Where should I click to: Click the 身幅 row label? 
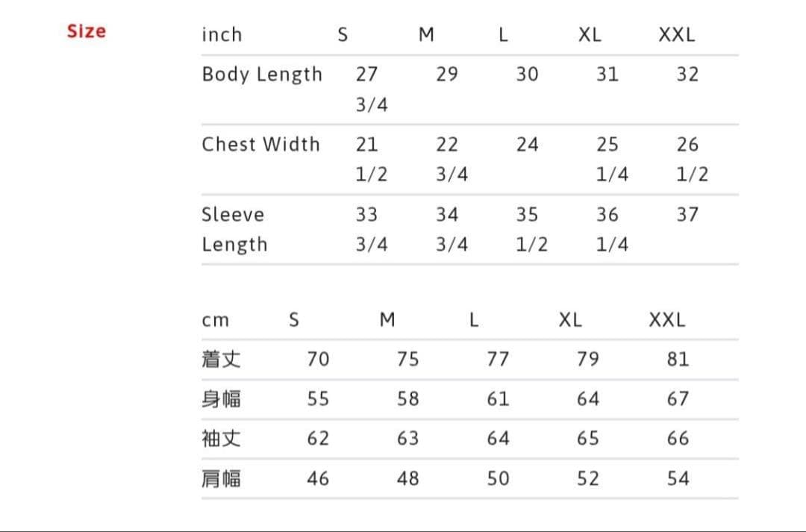221,399
